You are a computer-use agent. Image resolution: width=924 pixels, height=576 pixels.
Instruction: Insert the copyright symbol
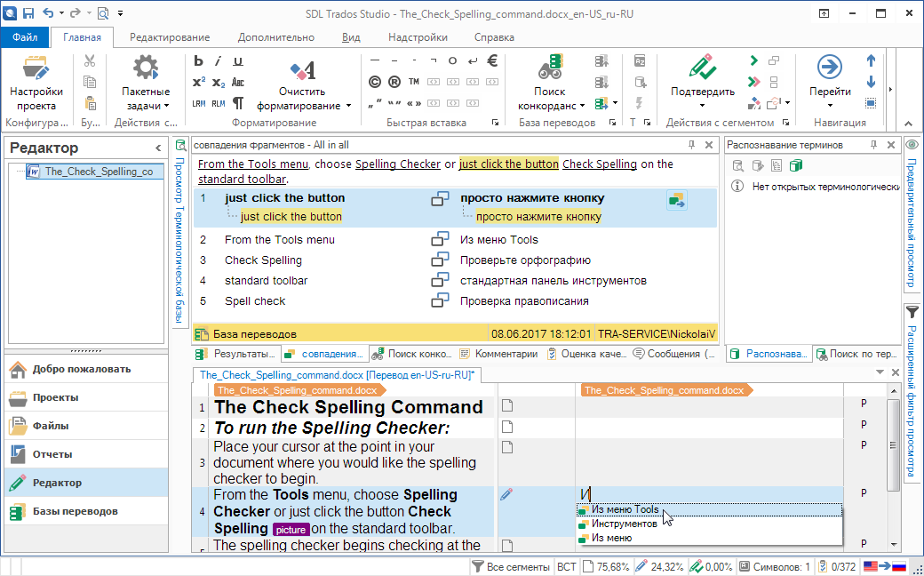(x=374, y=82)
